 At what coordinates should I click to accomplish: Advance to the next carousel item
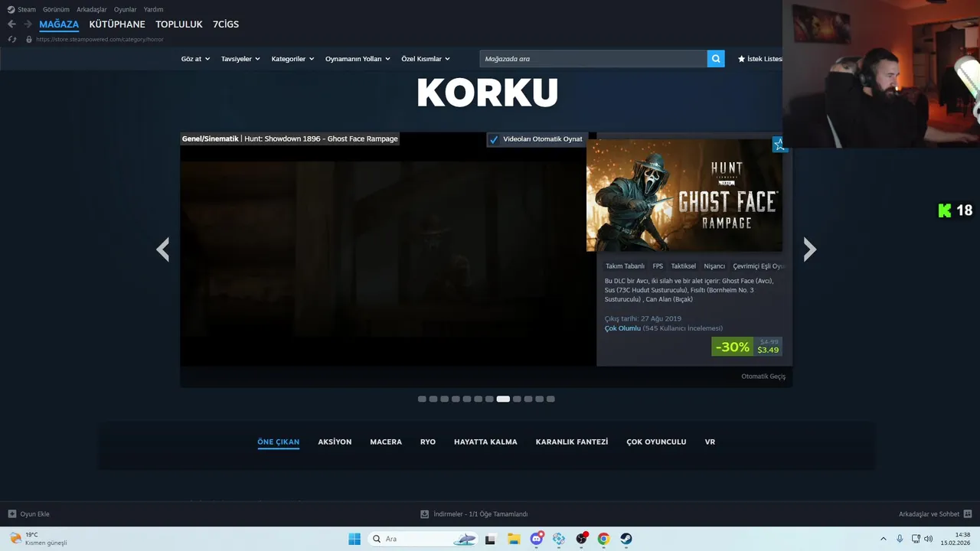click(810, 249)
